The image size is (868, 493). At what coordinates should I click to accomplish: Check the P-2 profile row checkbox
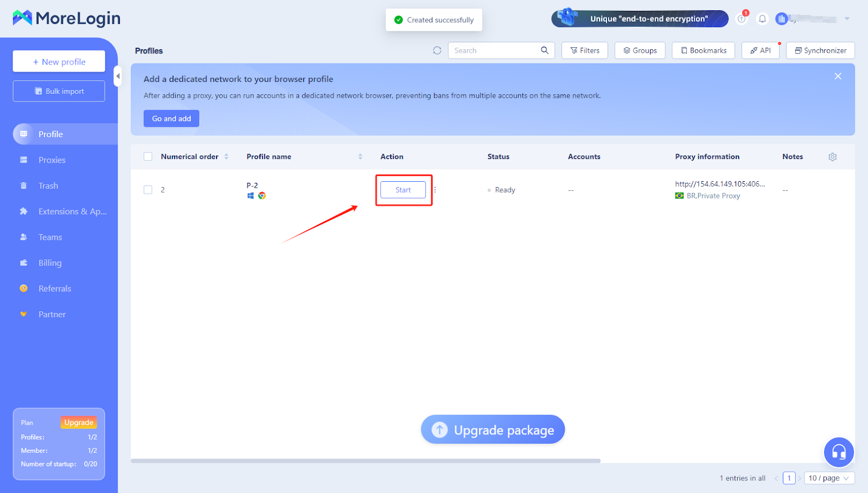148,190
